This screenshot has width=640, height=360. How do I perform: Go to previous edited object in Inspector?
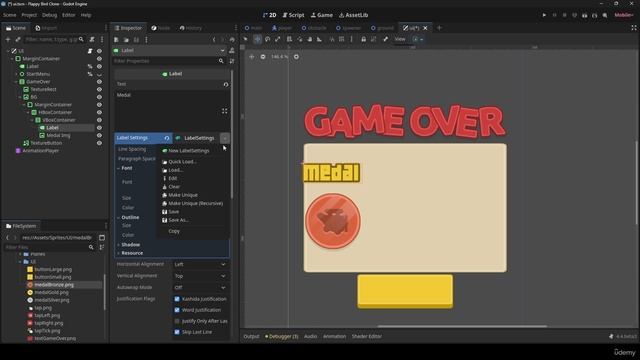coord(214,40)
